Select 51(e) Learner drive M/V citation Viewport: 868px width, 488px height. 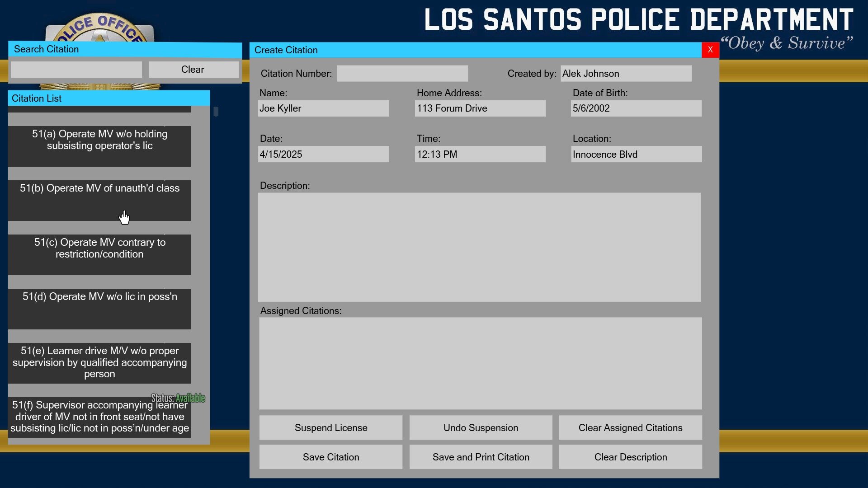(x=99, y=363)
